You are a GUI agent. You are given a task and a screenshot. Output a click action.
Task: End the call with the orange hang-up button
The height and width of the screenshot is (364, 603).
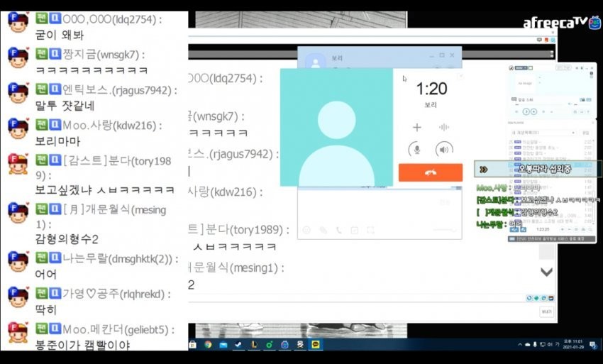coord(431,172)
